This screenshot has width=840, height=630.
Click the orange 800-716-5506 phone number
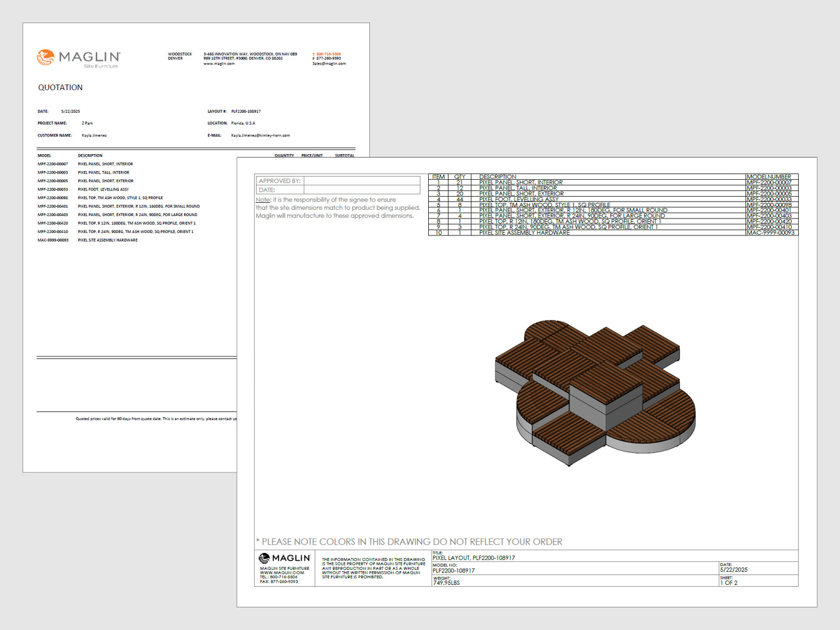pos(329,54)
